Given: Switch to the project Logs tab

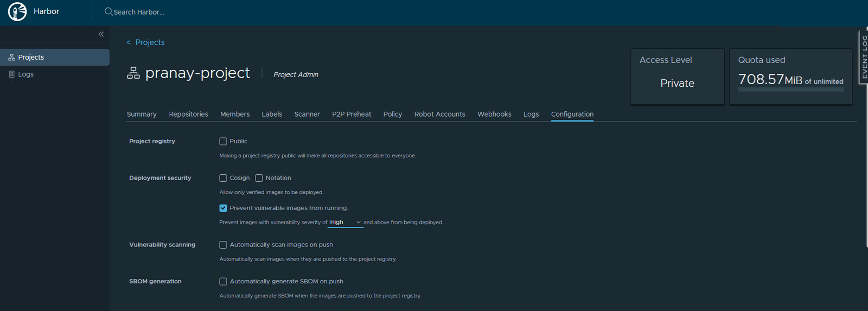Looking at the screenshot, I should pos(531,114).
